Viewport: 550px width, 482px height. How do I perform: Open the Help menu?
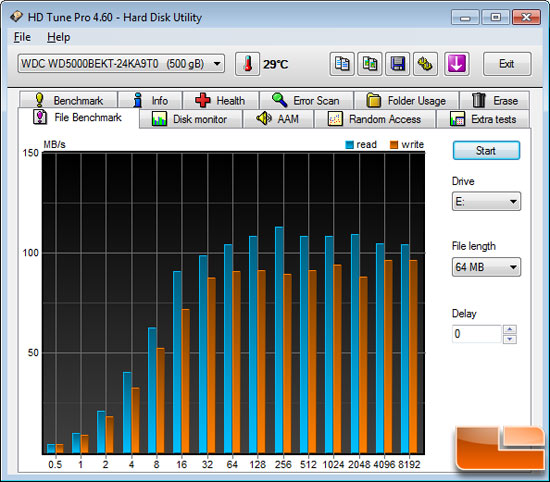(59, 37)
